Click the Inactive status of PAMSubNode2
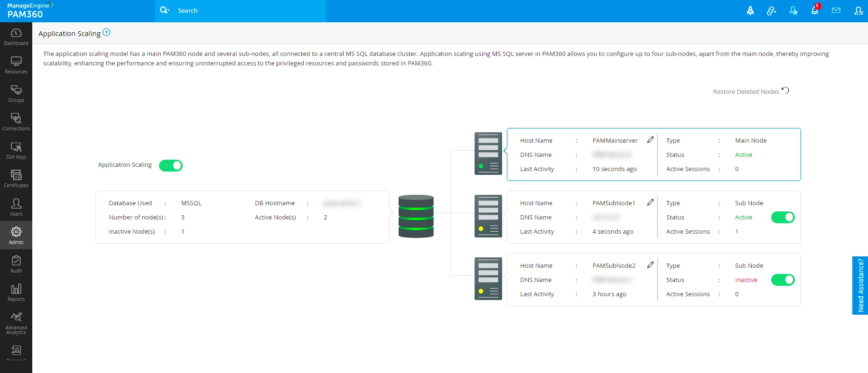The height and width of the screenshot is (373, 868). click(x=746, y=280)
